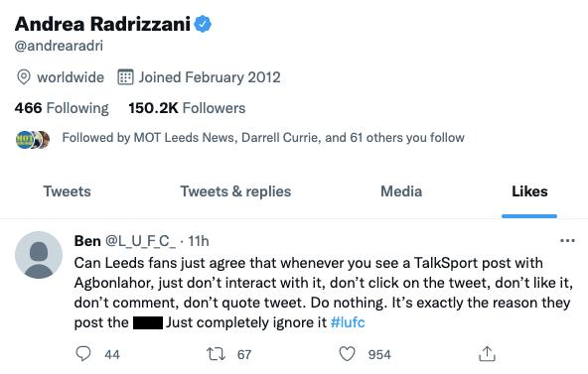Screen dimensions: 588x374
Task: Click the reply speech bubble icon
Action: click(x=83, y=353)
